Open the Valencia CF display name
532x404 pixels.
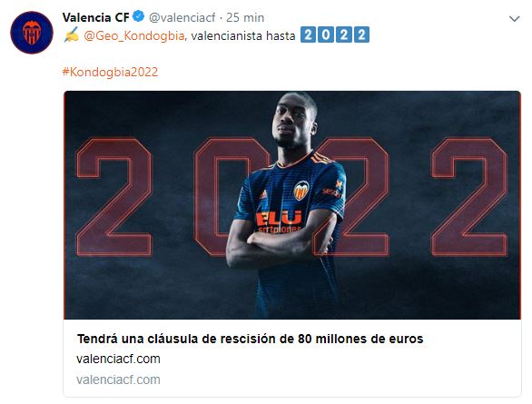(95, 17)
